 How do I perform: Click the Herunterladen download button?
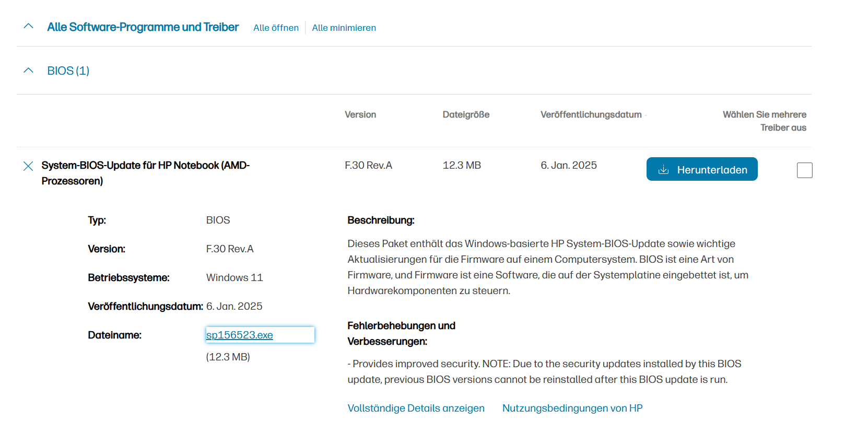point(702,169)
